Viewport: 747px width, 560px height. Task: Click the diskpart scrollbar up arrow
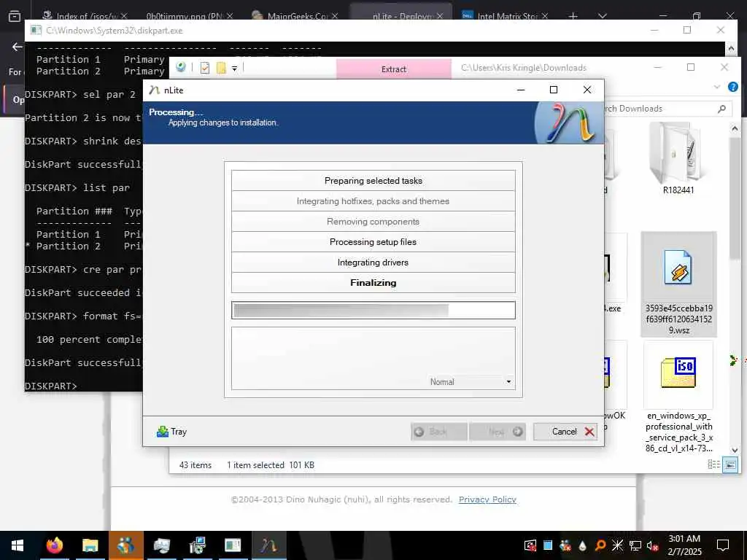point(731,47)
